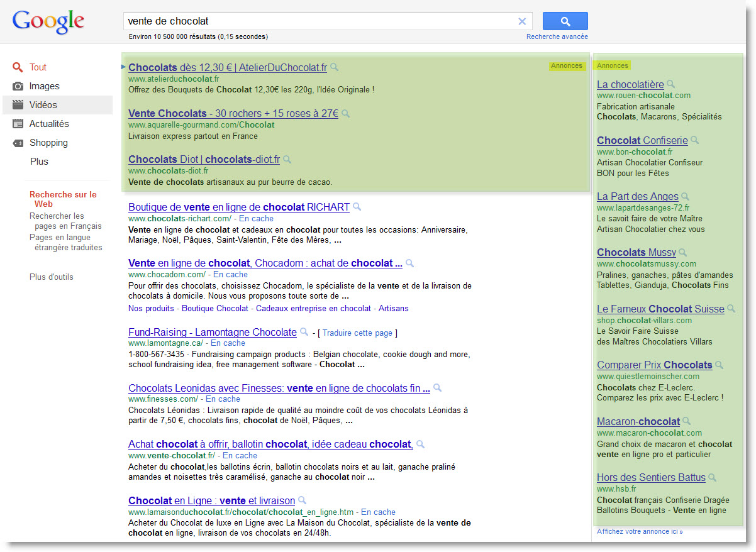Open 'Le Fameux Chocolat Suisse' side ad
The height and width of the screenshot is (552, 756).
point(660,309)
